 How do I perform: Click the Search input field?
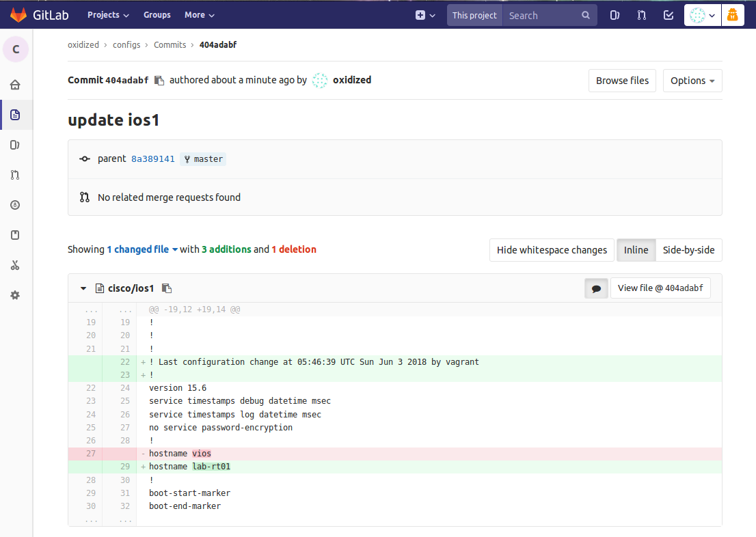click(x=543, y=15)
